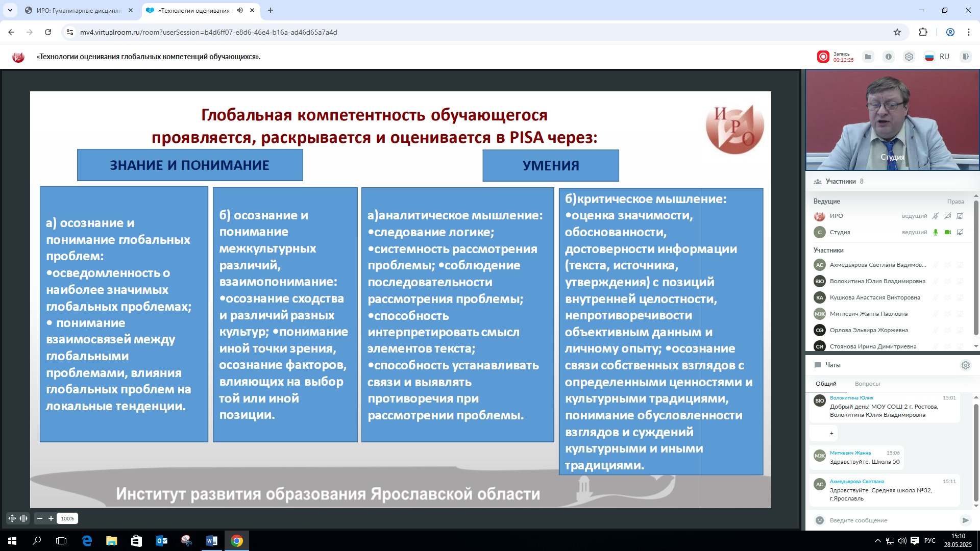980x551 pixels.
Task: Open the Chrome three-dot menu
Action: pyautogui.click(x=968, y=32)
